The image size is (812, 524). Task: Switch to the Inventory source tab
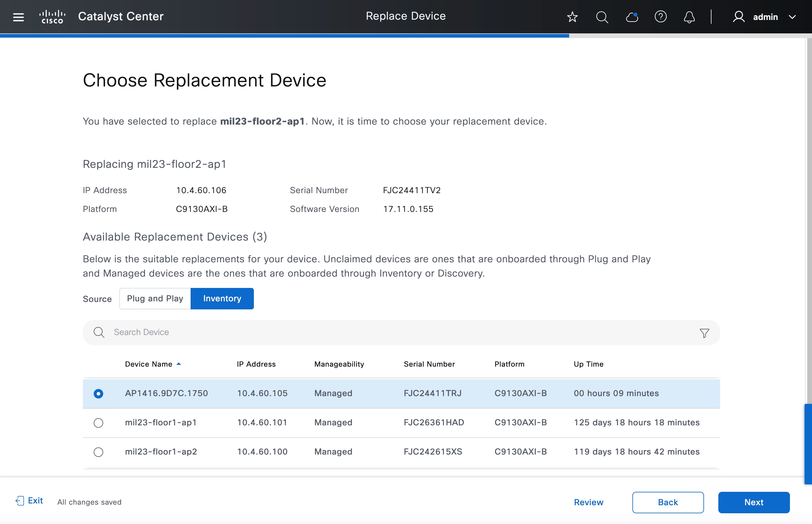pyautogui.click(x=222, y=299)
